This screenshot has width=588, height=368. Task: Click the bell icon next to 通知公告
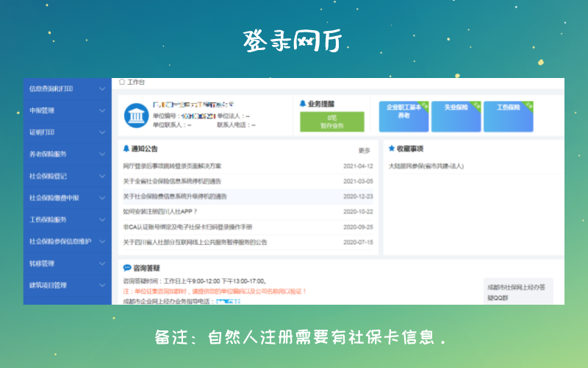(x=126, y=149)
